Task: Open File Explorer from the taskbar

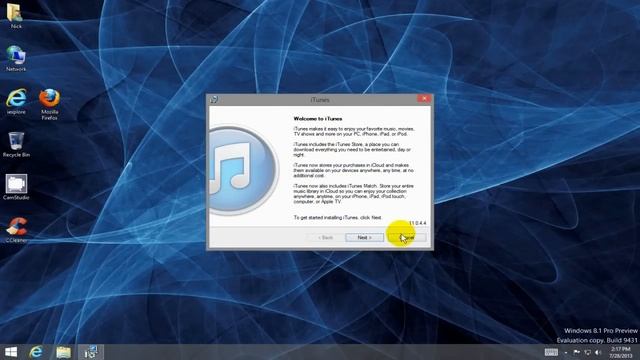Action: [64, 352]
